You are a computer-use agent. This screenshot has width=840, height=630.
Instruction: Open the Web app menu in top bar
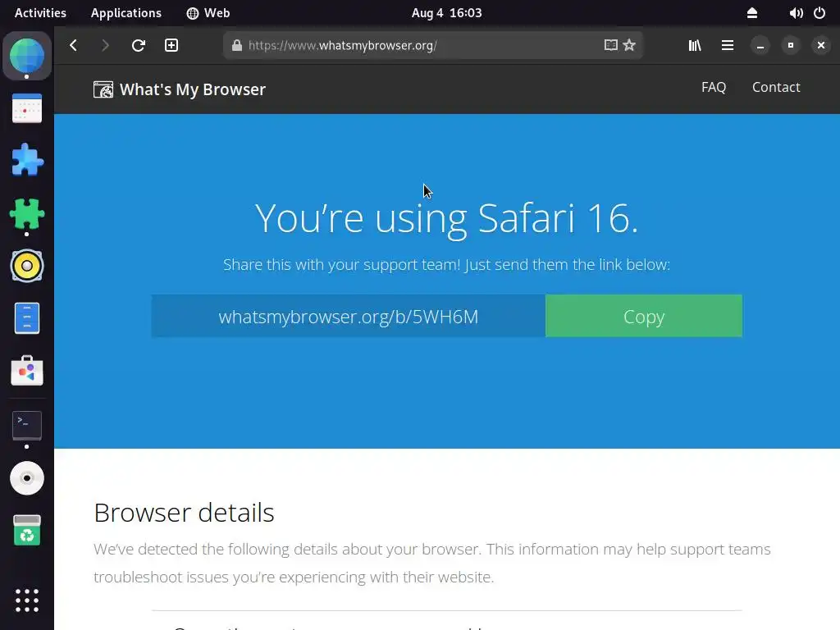pos(208,13)
